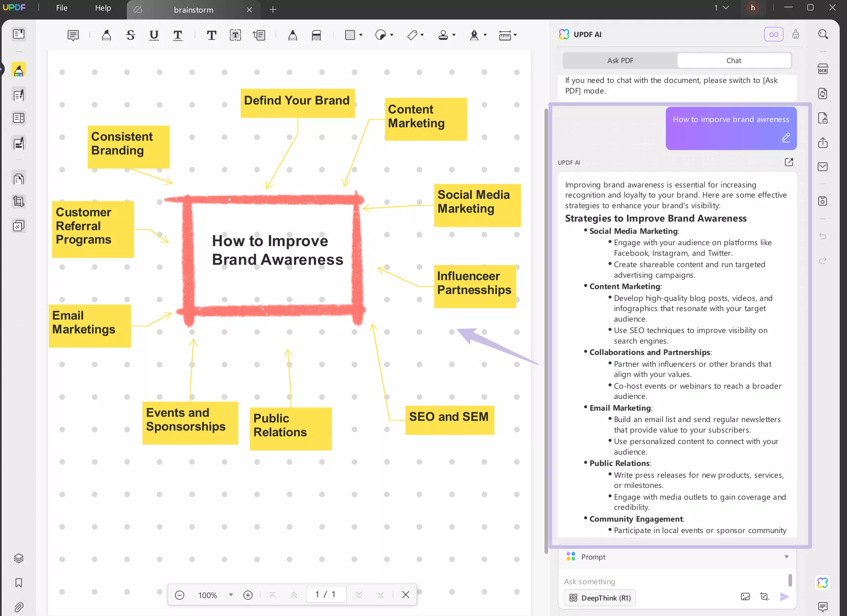Select the squiggly underline text tool
Viewport: 847px width, 616px height.
tap(178, 35)
